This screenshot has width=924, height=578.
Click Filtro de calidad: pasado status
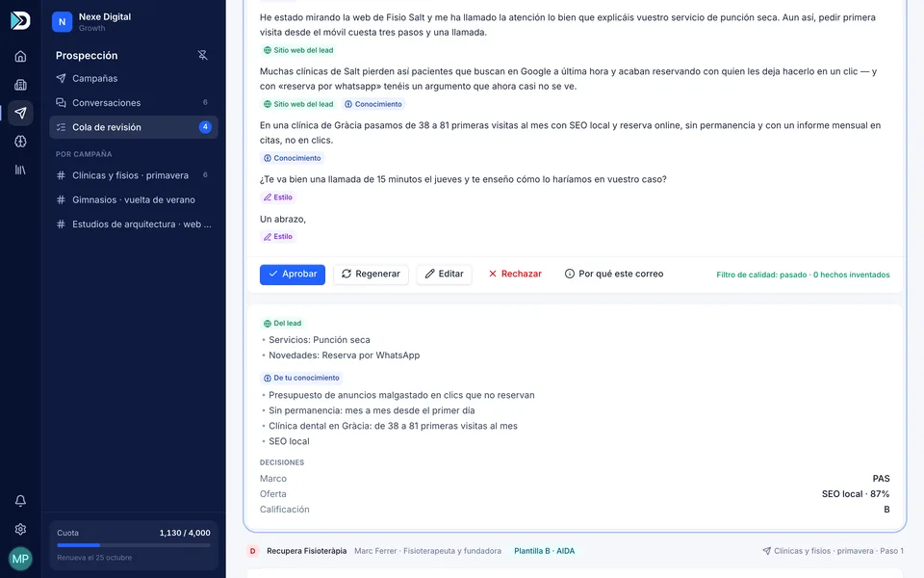pos(803,275)
